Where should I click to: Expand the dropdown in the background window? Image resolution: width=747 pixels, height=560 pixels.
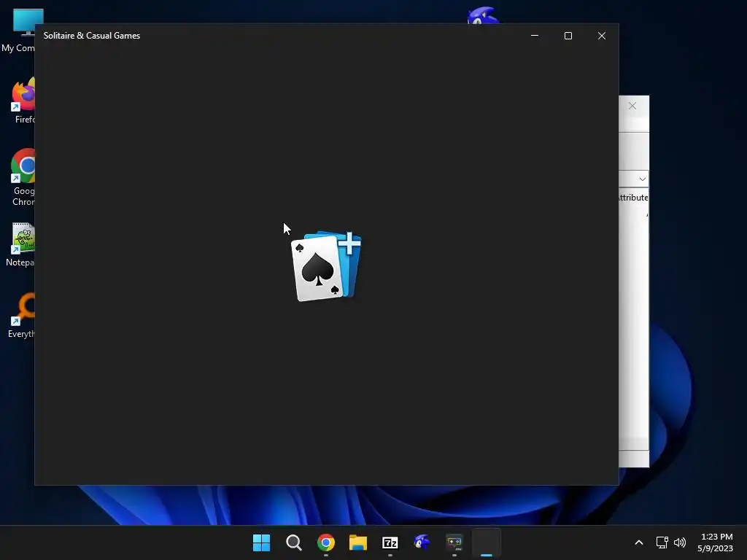click(642, 179)
